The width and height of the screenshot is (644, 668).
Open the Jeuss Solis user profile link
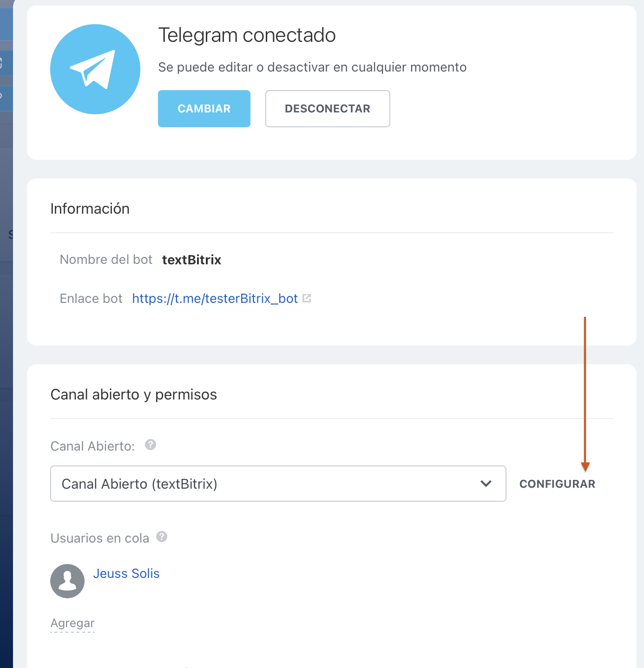(126, 574)
